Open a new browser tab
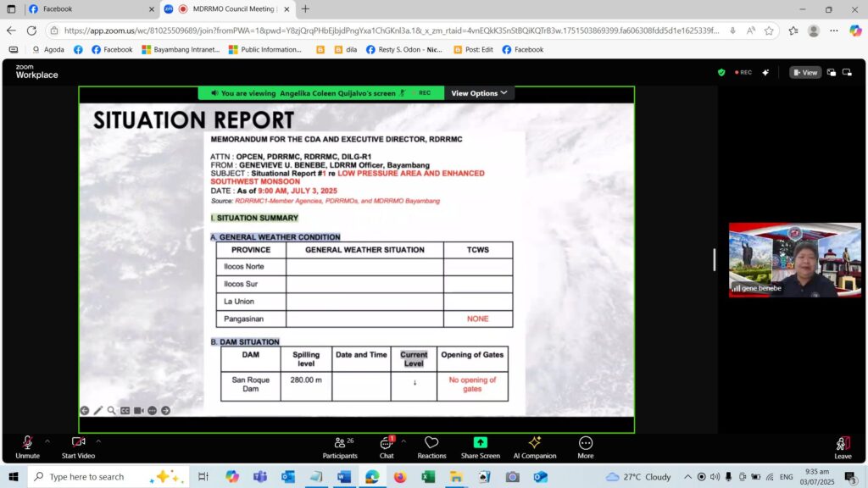Image resolution: width=868 pixels, height=488 pixels. pyautogui.click(x=305, y=8)
